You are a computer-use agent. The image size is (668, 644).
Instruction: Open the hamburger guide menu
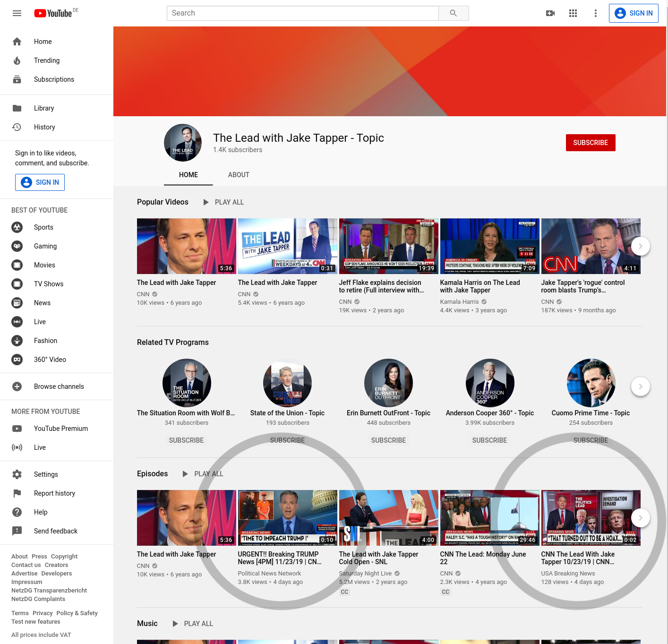17,13
